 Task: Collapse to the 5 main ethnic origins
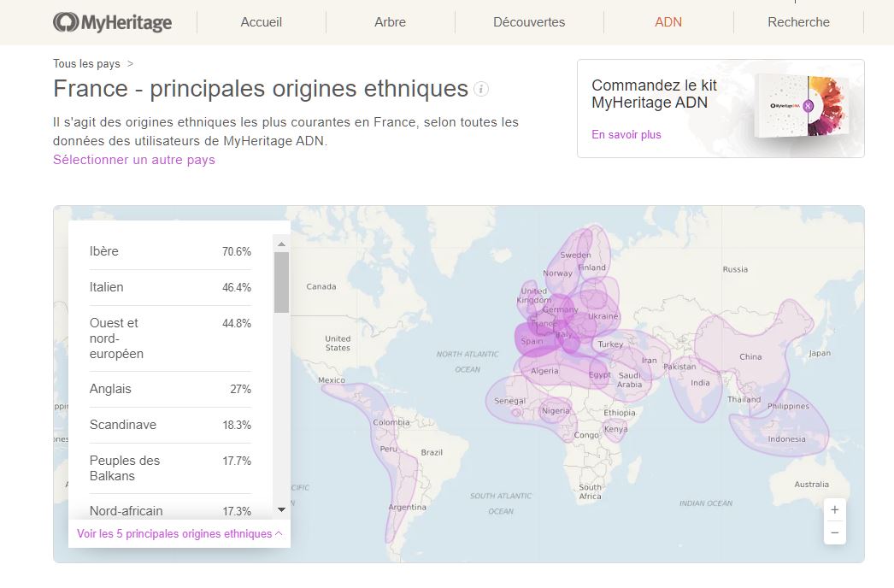coord(179,533)
